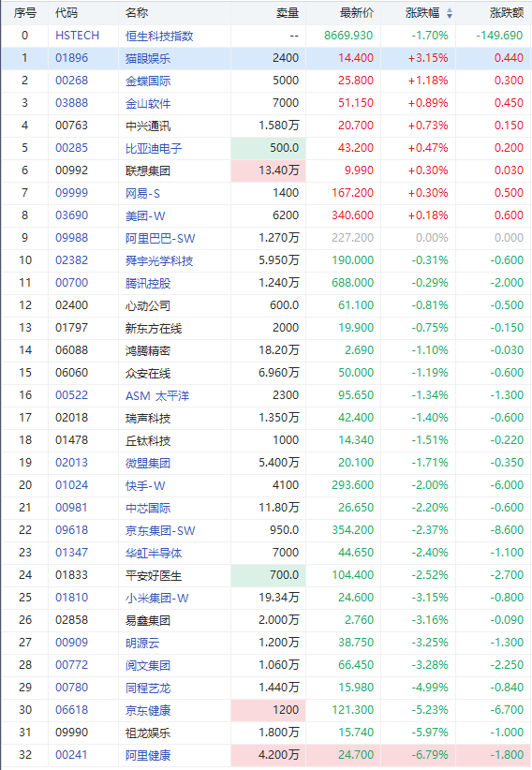The image size is (532, 770).
Task: Select 心动公司 row name
Action: [x=148, y=306]
